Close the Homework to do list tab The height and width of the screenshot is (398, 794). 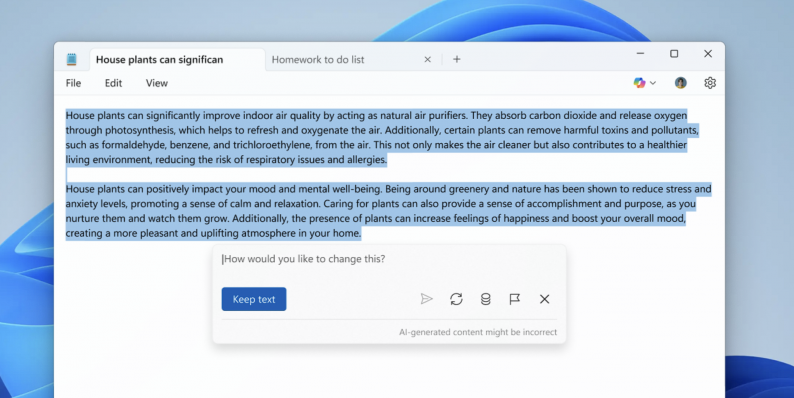tap(427, 59)
